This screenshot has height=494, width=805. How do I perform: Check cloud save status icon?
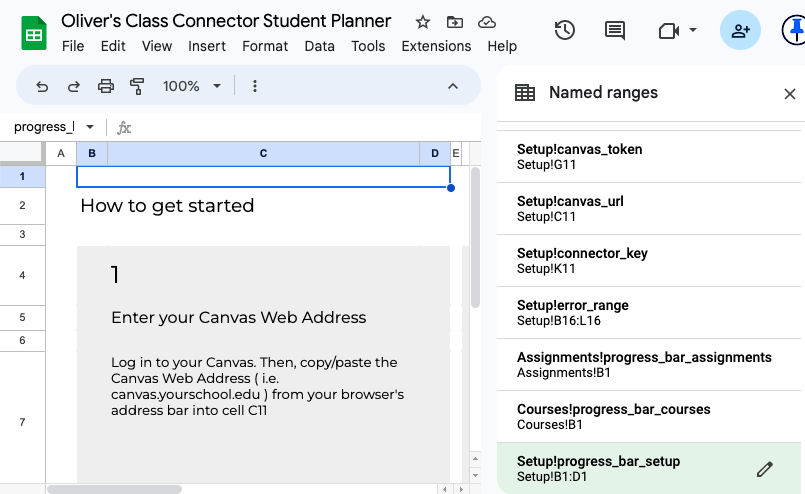click(x=487, y=22)
